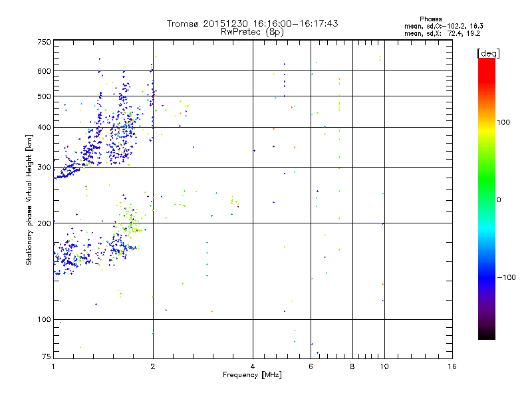This screenshot has width=532, height=399.
Task: Click the 'Phases' header text
Action: 430,19
